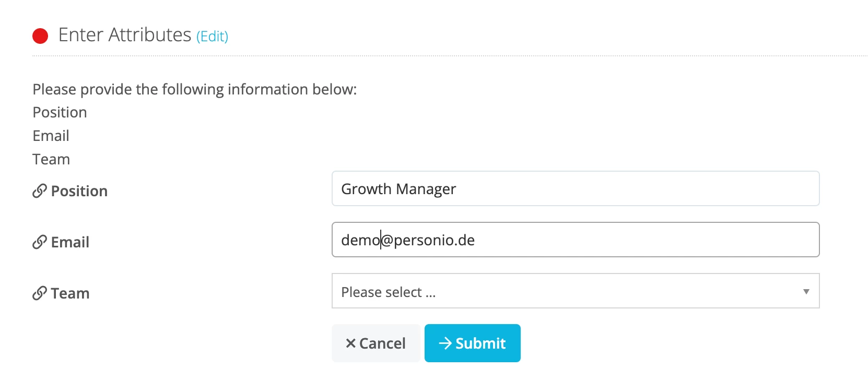Click the chain link icon next to Position

pyautogui.click(x=40, y=191)
